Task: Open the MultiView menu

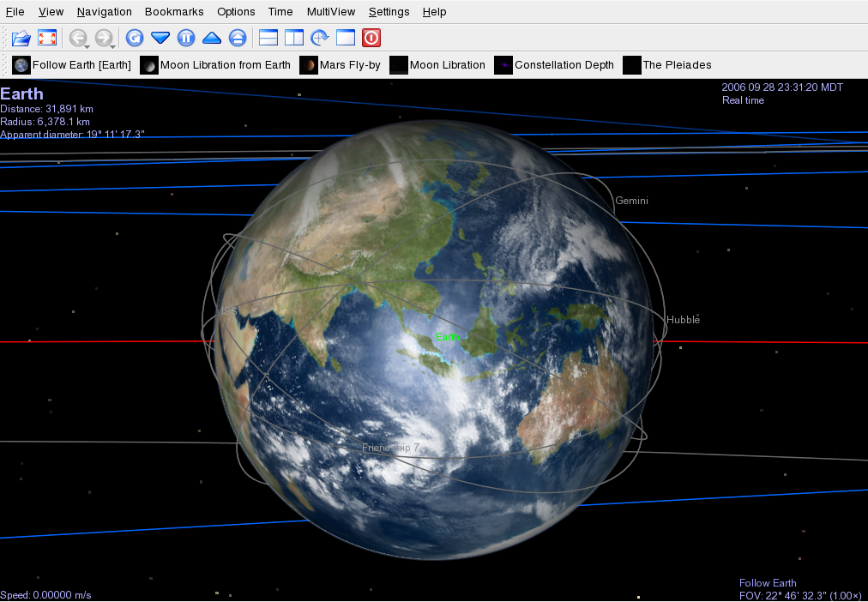Action: [x=331, y=12]
